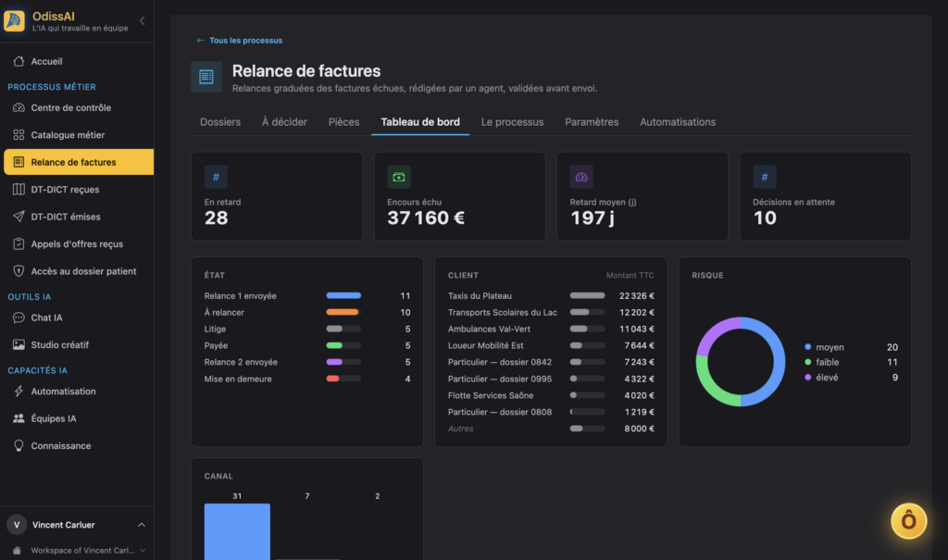948x560 pixels.
Task: Click the Relance de factures sidebar icon
Action: 19,162
